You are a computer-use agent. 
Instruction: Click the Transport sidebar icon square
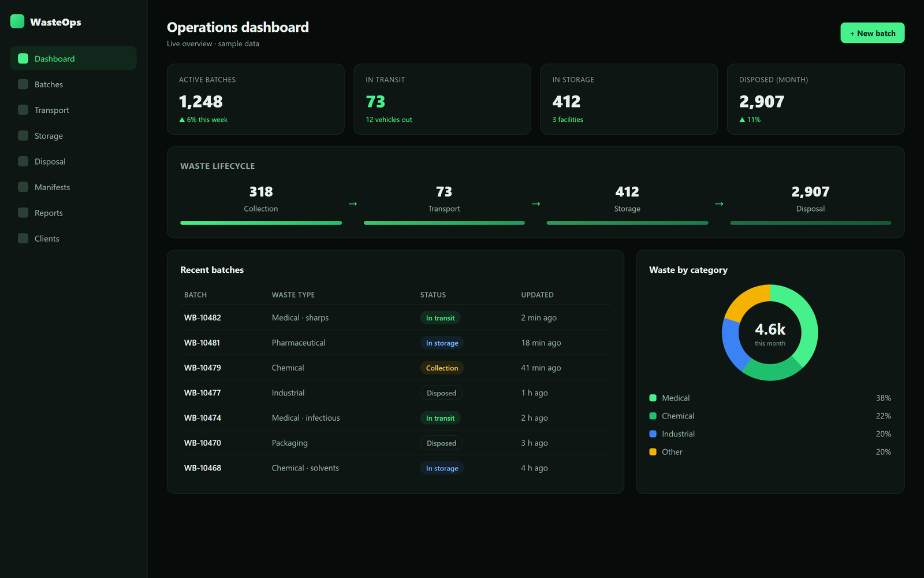click(23, 110)
